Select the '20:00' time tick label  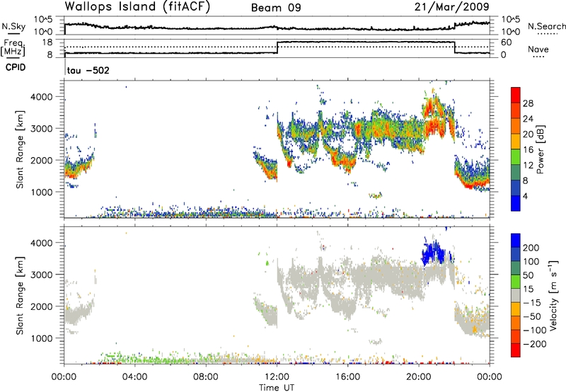pyautogui.click(x=418, y=377)
